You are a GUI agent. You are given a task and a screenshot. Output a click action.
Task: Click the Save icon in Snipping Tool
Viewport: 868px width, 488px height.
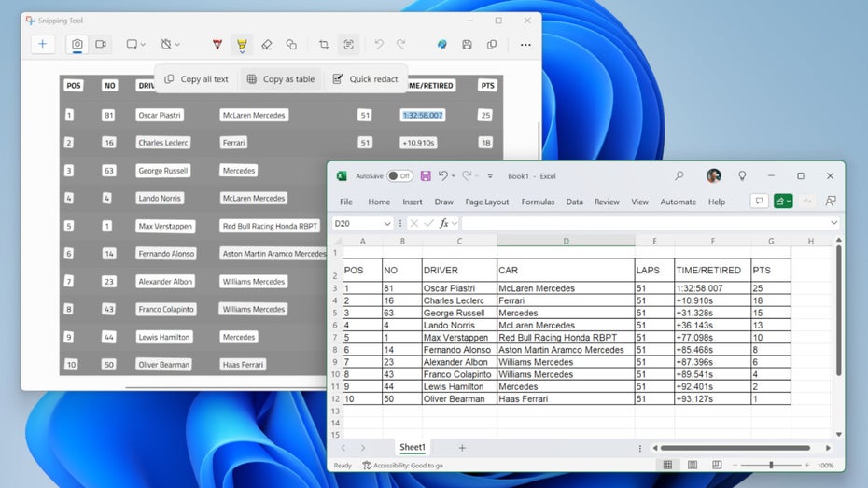(x=467, y=44)
